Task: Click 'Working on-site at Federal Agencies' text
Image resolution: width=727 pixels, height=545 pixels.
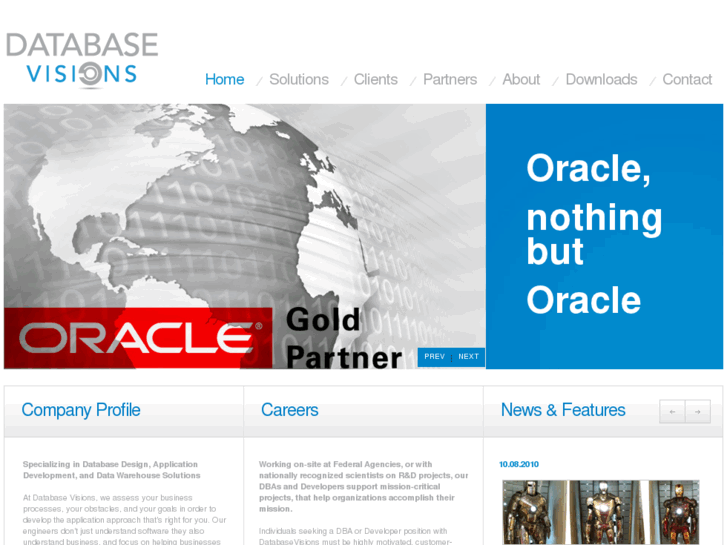Action: (x=364, y=487)
